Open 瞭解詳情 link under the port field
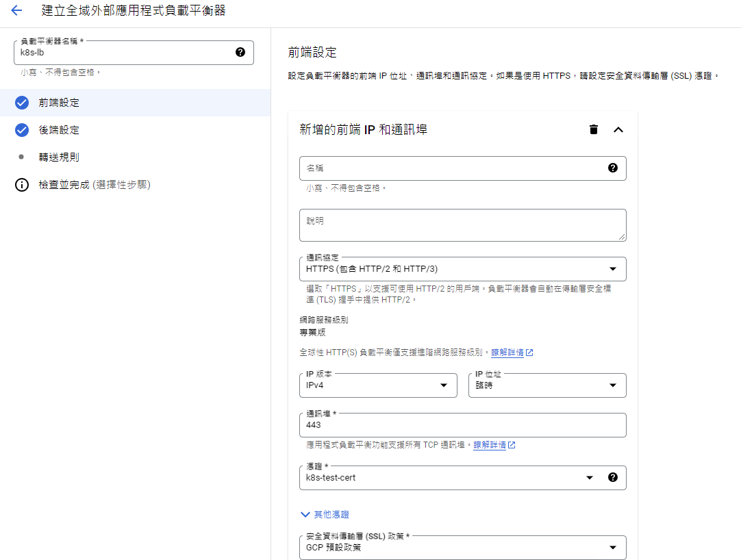 [x=490, y=445]
